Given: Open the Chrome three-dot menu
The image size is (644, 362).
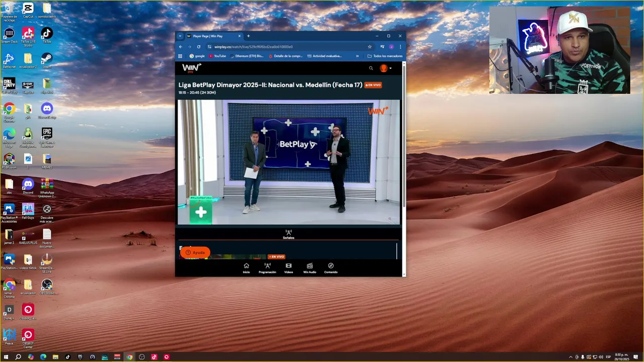Looking at the screenshot, I should click(x=400, y=47).
